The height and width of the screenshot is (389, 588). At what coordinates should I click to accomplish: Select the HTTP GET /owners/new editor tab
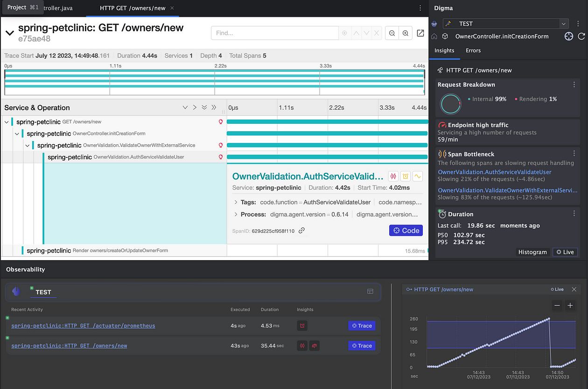click(x=132, y=8)
